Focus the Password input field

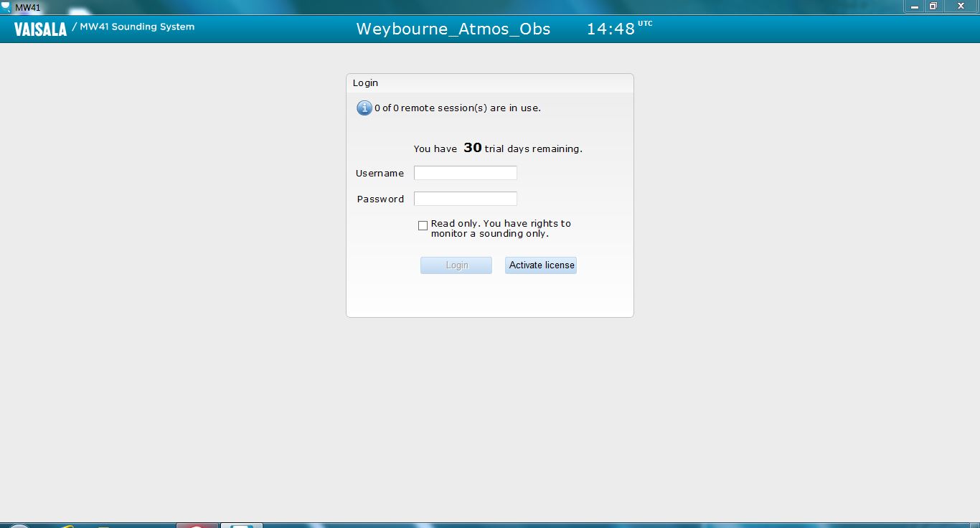click(x=465, y=199)
